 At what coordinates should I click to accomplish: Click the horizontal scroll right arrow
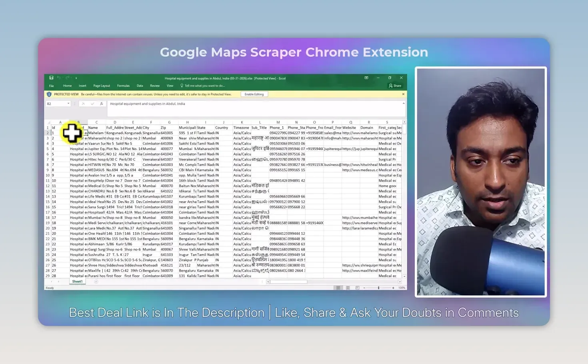[400, 282]
